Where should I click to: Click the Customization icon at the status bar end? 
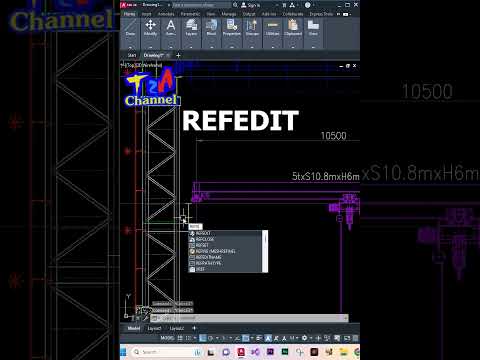click(x=355, y=338)
